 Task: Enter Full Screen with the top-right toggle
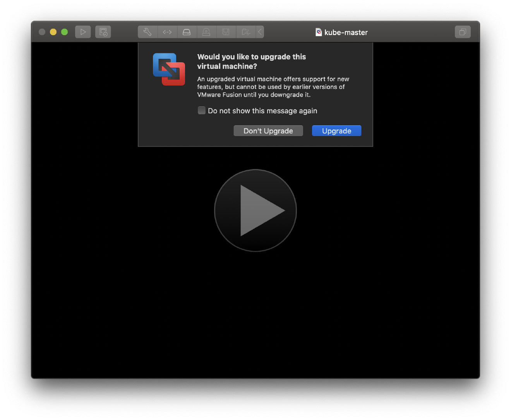(463, 32)
